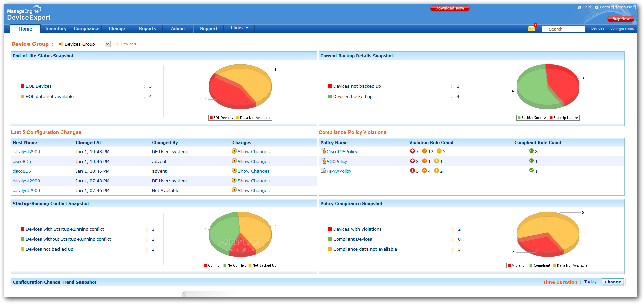
Task: Click the Show Changes icon for catalyst2900 at 07:46 PM
Action: [x=234, y=190]
